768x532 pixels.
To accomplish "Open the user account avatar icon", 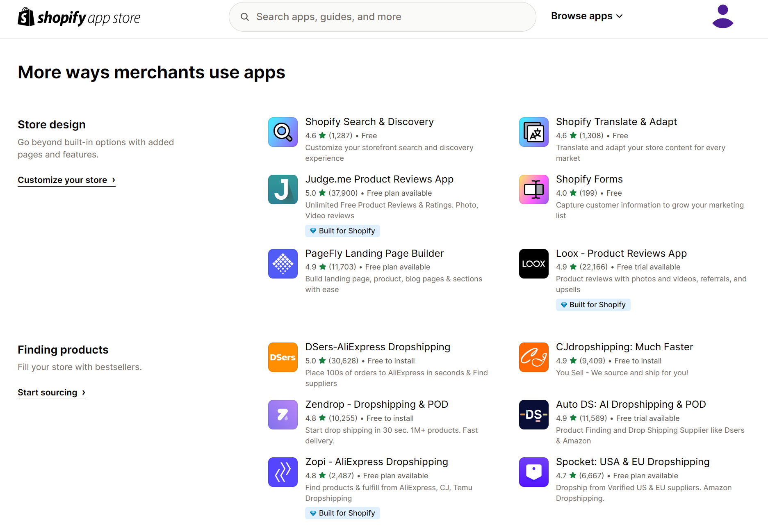I will coord(722,16).
